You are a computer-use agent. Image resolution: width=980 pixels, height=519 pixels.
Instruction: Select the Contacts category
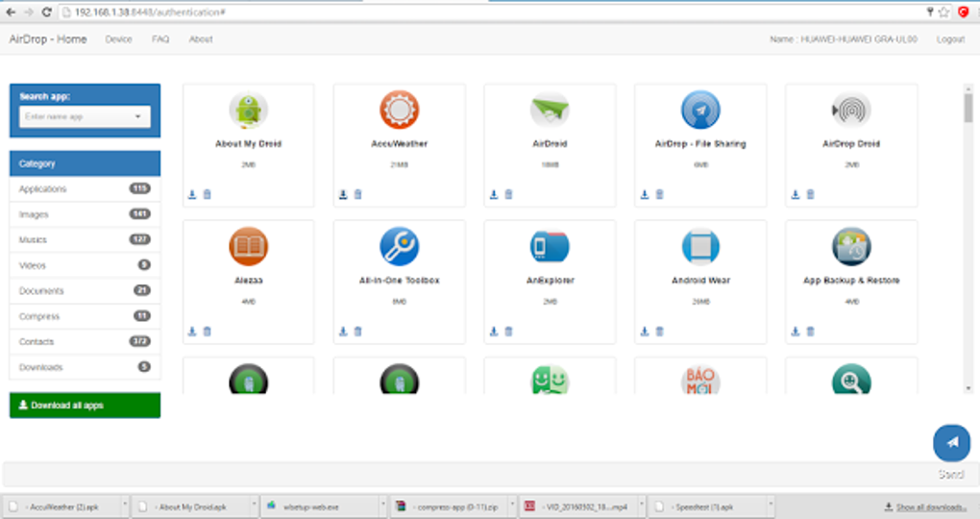[85, 341]
